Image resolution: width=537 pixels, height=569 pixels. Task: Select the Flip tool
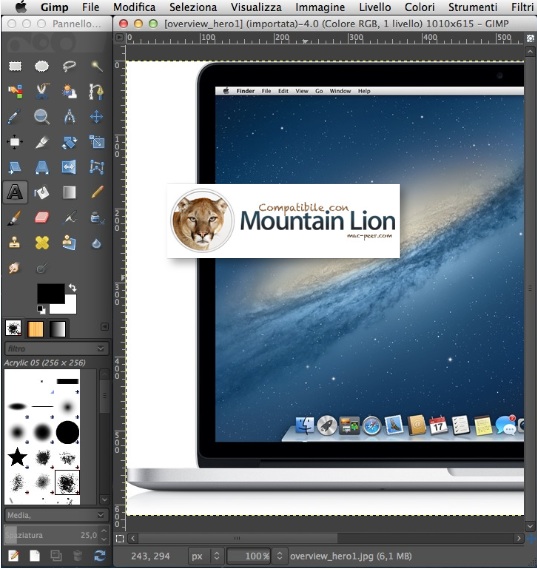click(69, 167)
